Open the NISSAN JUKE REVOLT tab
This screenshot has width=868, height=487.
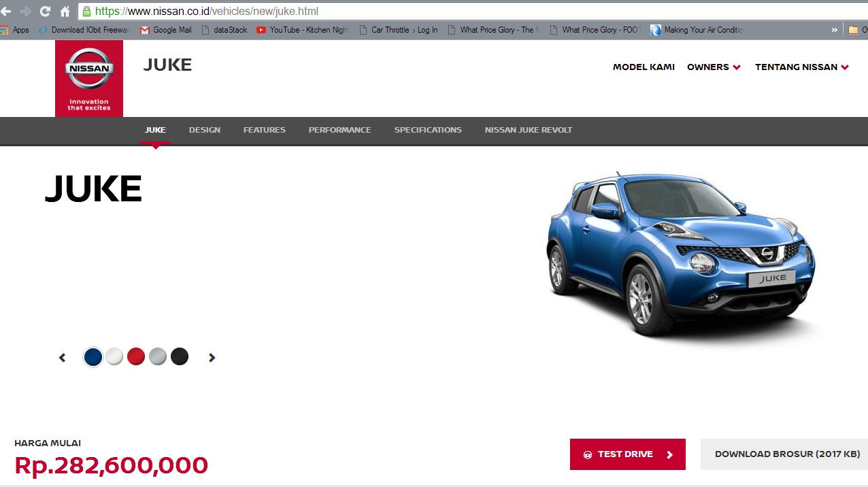(x=529, y=130)
